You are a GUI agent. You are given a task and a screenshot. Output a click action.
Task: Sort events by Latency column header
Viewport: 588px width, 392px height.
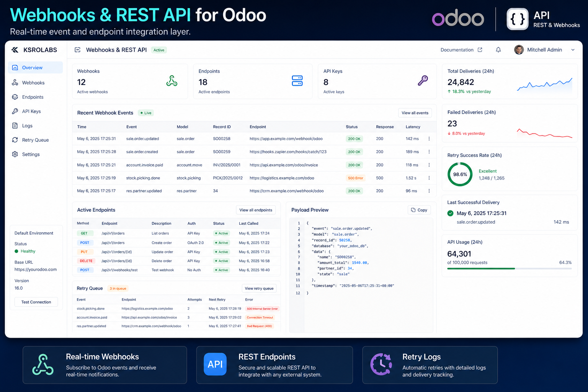click(413, 127)
